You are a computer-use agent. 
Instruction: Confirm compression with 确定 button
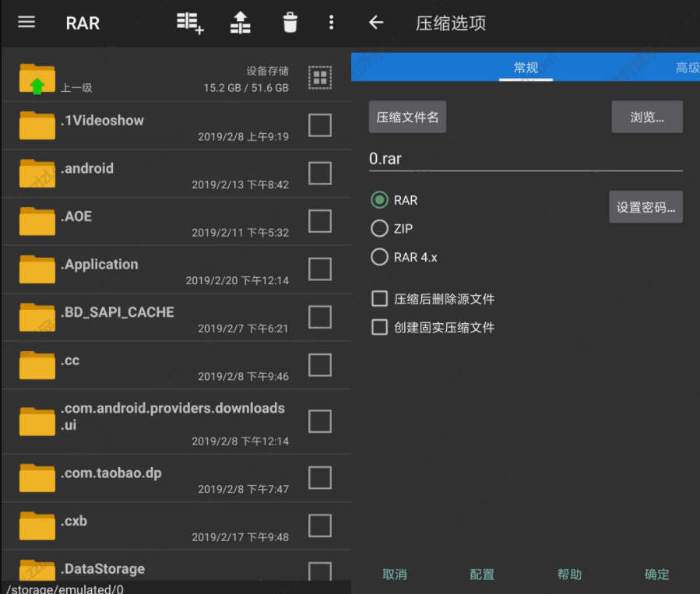(x=656, y=574)
